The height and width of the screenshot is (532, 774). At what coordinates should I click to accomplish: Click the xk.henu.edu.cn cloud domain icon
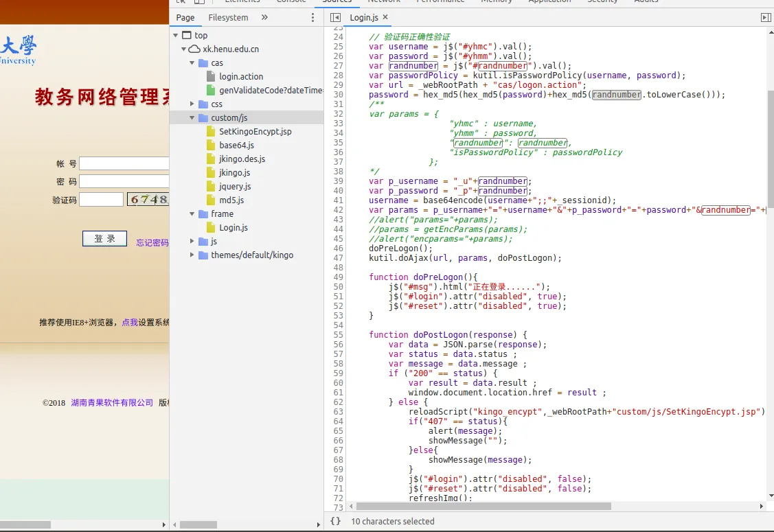click(194, 49)
